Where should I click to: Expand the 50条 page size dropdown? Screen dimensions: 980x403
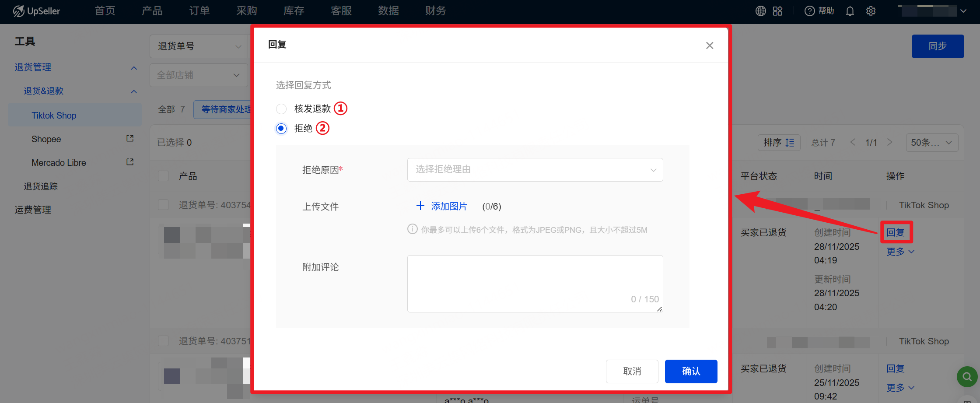point(931,143)
